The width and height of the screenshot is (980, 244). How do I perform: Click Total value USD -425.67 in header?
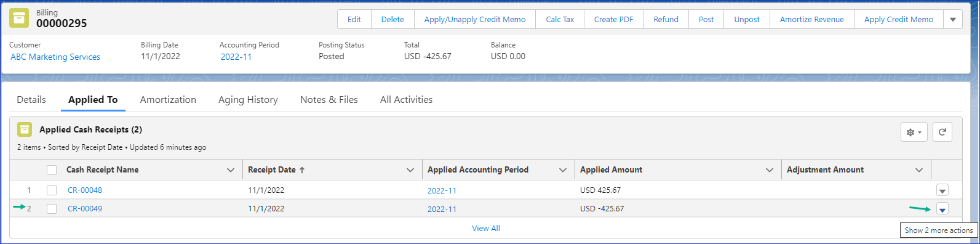point(428,56)
